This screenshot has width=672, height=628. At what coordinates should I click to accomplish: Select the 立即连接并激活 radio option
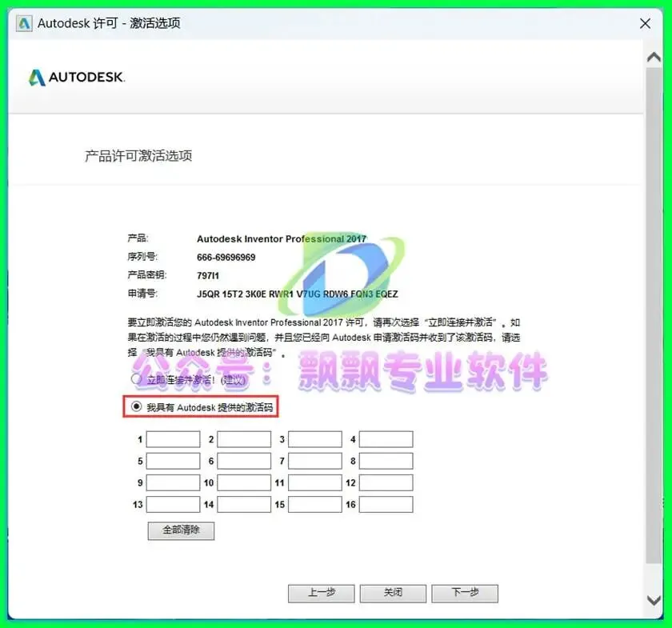136,379
